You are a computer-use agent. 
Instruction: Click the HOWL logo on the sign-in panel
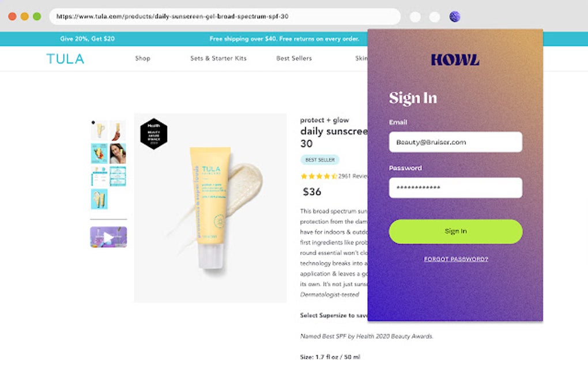(455, 59)
